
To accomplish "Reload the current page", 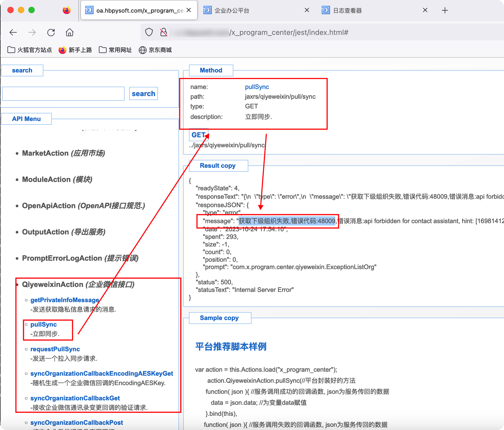I will coord(51,33).
